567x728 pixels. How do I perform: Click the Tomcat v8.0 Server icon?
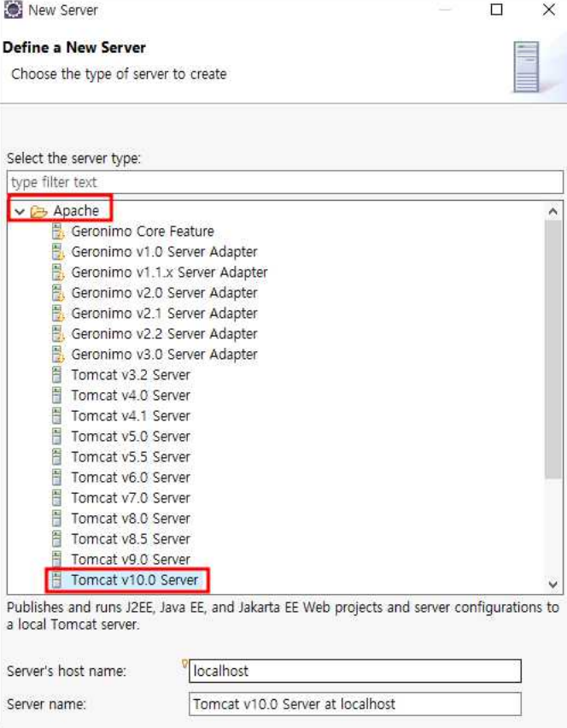pyautogui.click(x=56, y=518)
